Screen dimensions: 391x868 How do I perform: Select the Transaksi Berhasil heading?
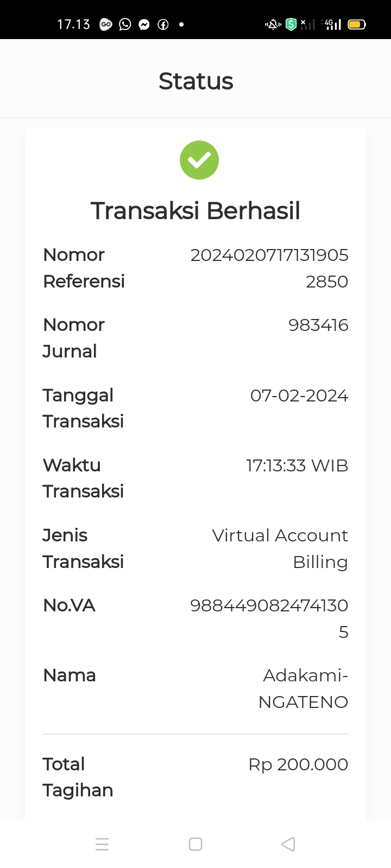[195, 210]
